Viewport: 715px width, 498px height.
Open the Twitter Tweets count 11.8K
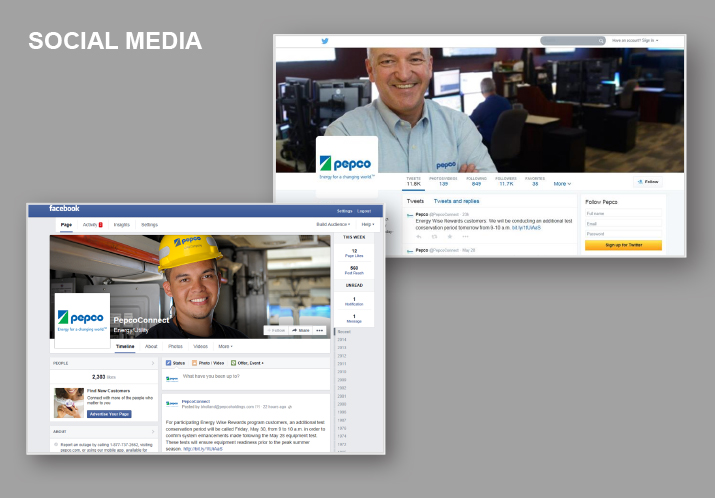tap(414, 182)
